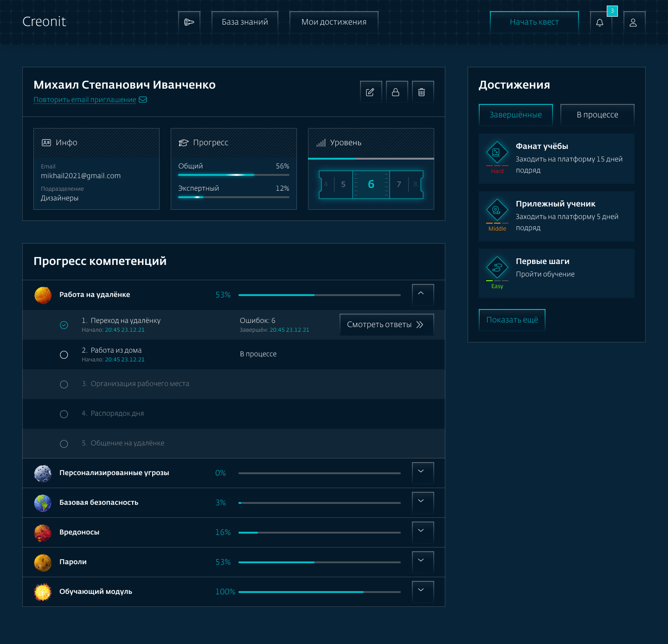Open the user profile icon

[633, 22]
